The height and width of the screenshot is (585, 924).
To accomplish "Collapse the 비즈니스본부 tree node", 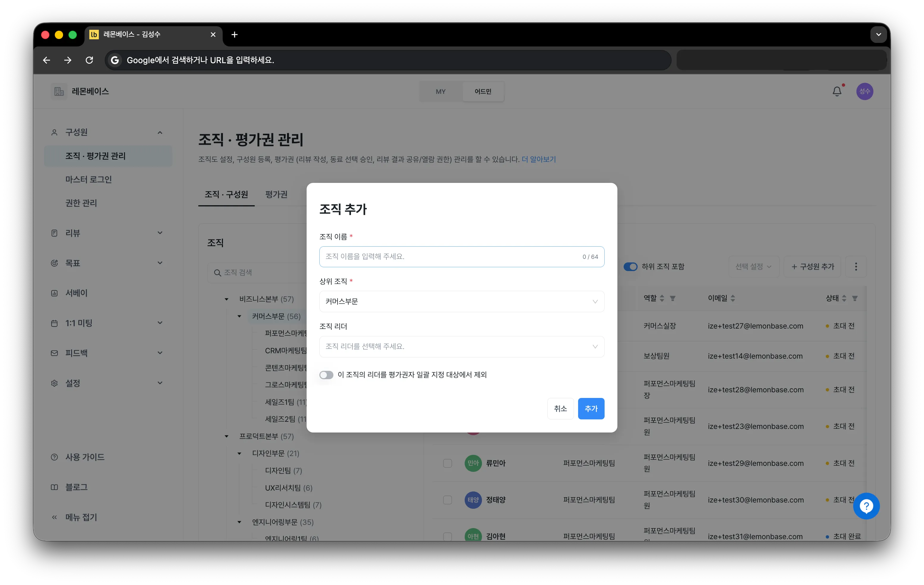I will [x=227, y=299].
